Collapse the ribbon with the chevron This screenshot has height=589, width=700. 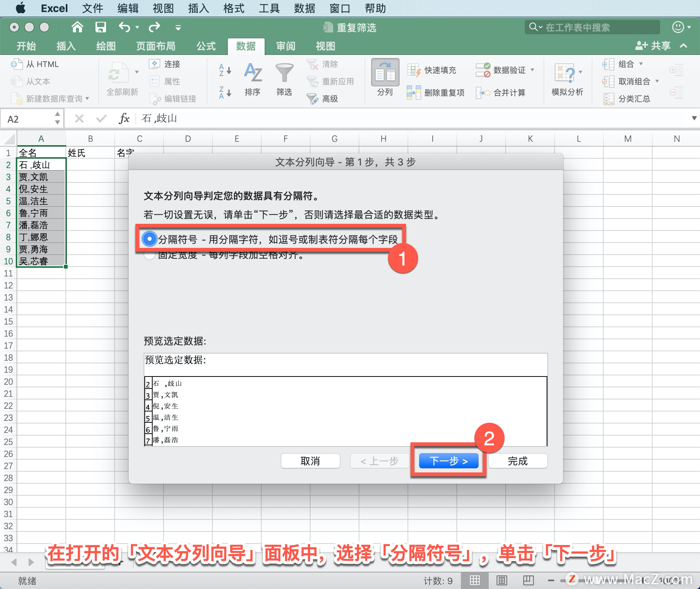683,46
